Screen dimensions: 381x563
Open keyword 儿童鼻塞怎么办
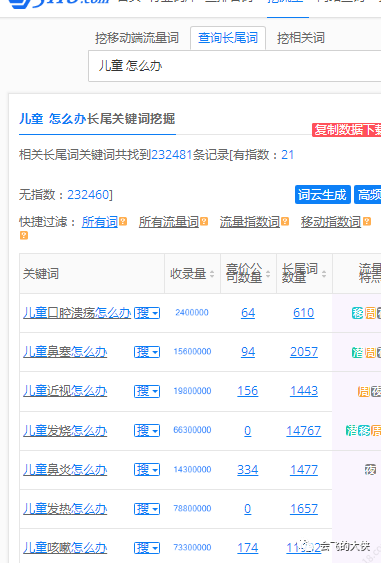tap(65, 352)
